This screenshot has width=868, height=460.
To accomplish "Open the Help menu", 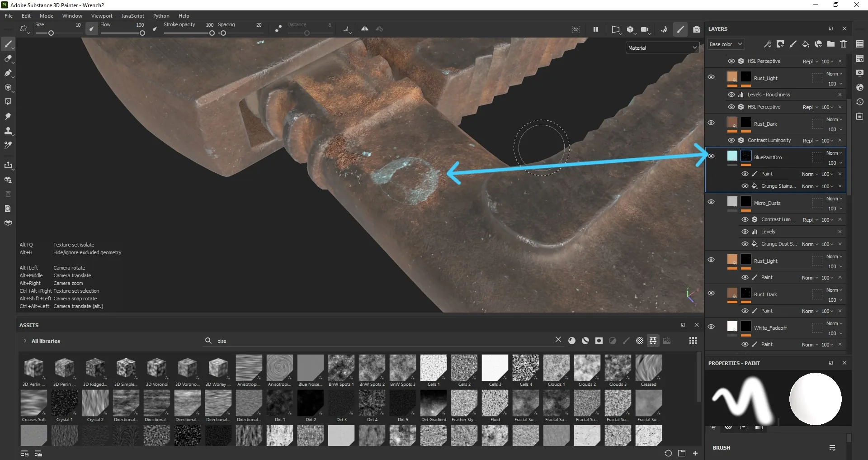I will (184, 16).
